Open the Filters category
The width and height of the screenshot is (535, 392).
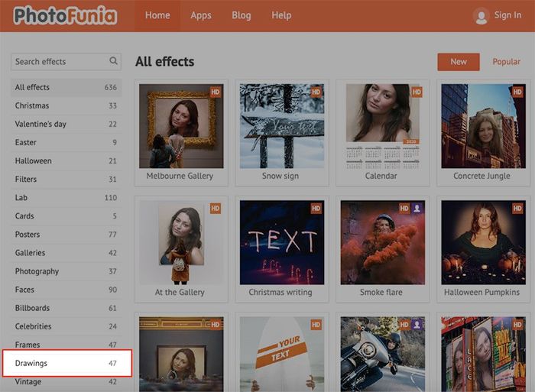pyautogui.click(x=66, y=180)
